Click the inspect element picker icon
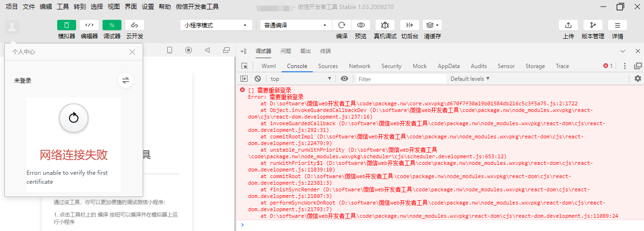 point(244,66)
